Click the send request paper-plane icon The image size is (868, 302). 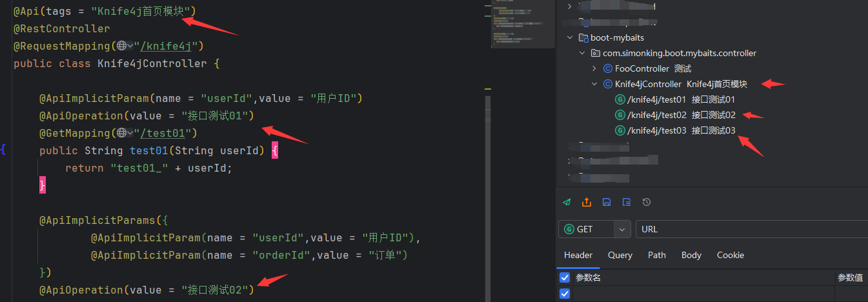pos(567,202)
